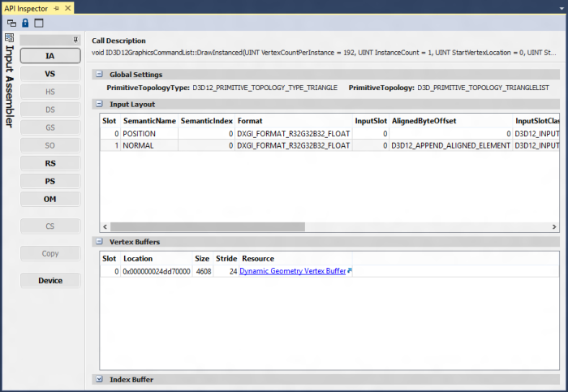Click the Input Layout scrollbar left arrow

coord(105,226)
